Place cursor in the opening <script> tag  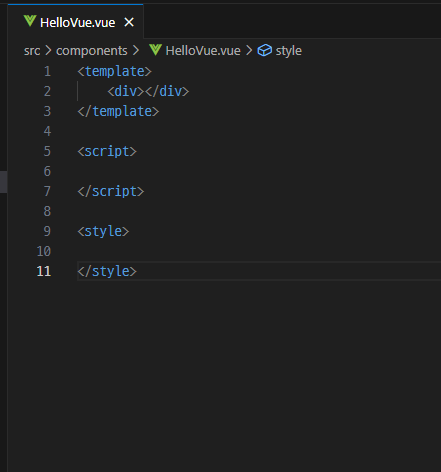tap(107, 151)
